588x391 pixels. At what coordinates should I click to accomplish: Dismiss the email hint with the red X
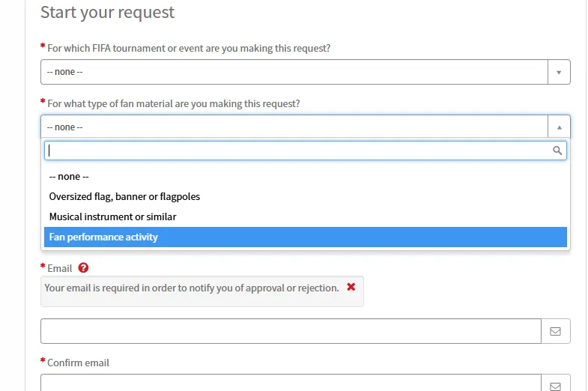click(x=351, y=287)
